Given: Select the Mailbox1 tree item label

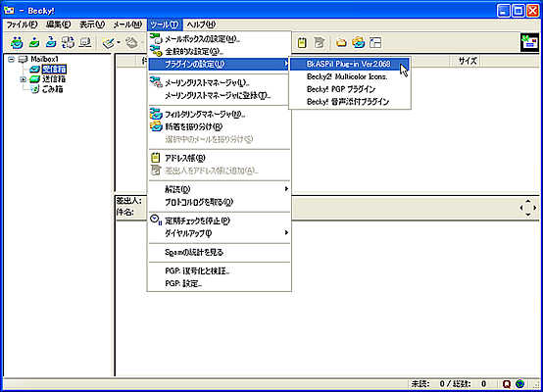Looking at the screenshot, I should click(x=45, y=59).
